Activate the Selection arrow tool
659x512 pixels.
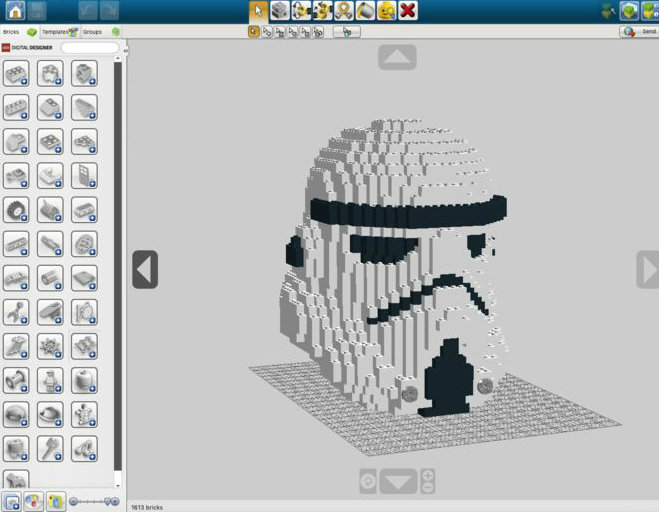[x=258, y=11]
